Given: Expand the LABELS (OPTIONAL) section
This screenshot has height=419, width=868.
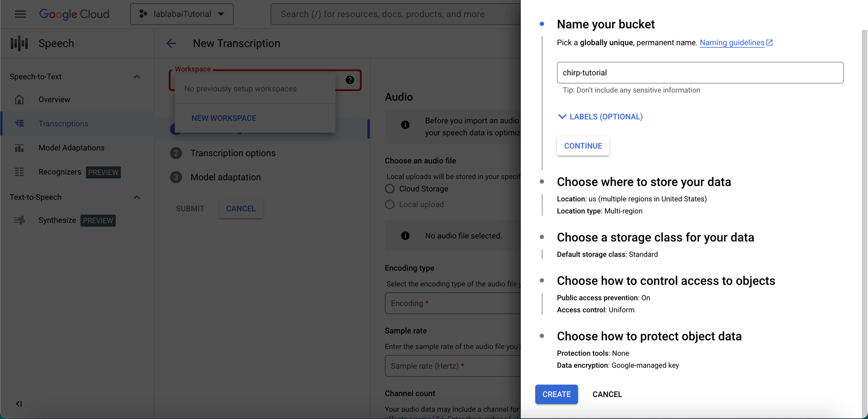Looking at the screenshot, I should tap(600, 117).
